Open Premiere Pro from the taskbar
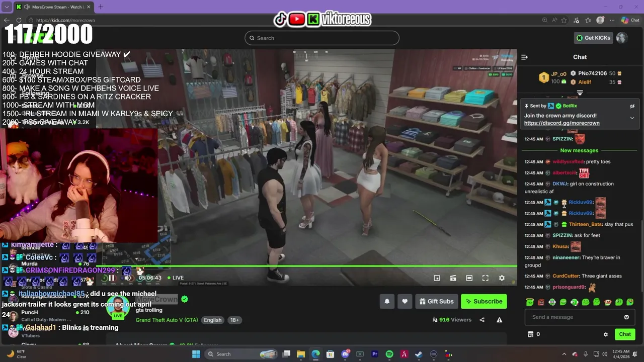The image size is (644, 362). pyautogui.click(x=375, y=354)
